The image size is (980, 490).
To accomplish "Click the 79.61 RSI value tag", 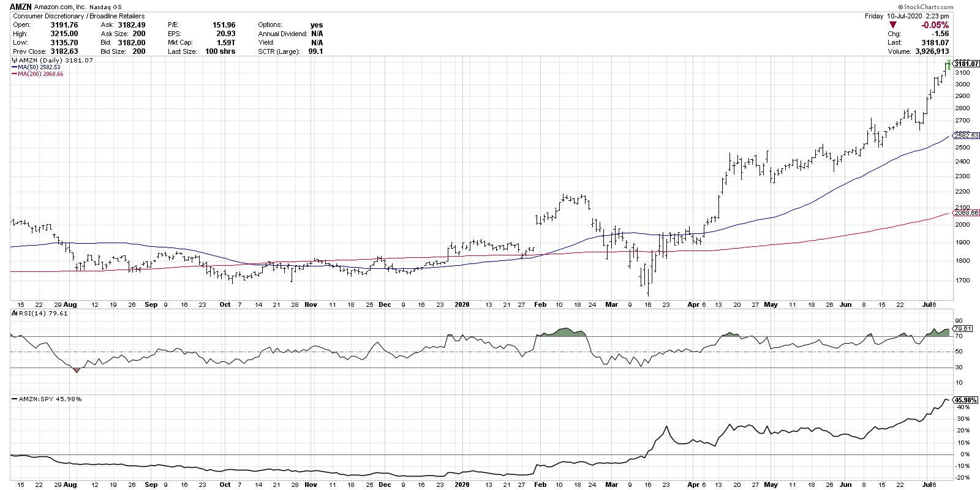I will pos(963,329).
